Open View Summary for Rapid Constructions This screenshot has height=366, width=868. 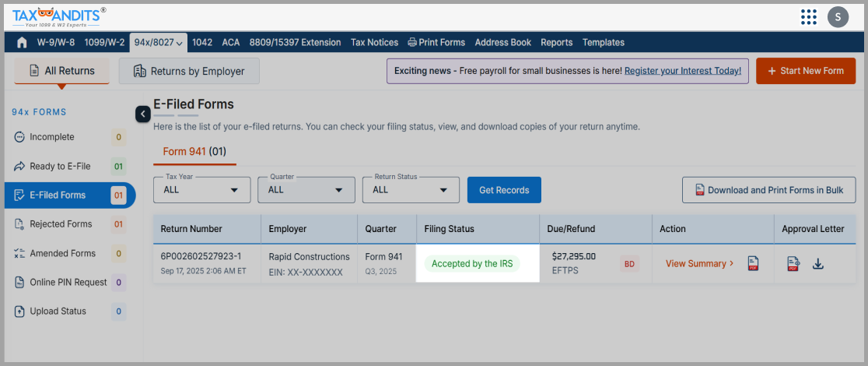click(x=699, y=264)
